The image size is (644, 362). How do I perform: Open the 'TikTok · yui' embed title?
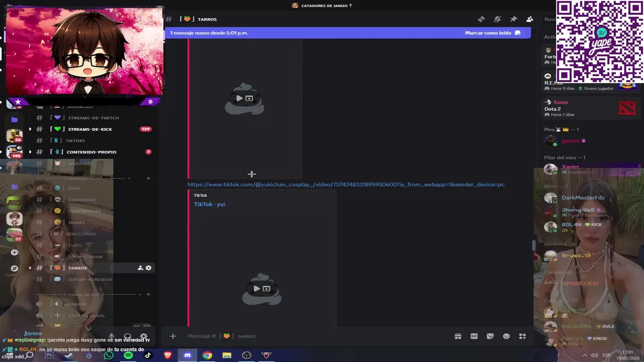pos(209,204)
